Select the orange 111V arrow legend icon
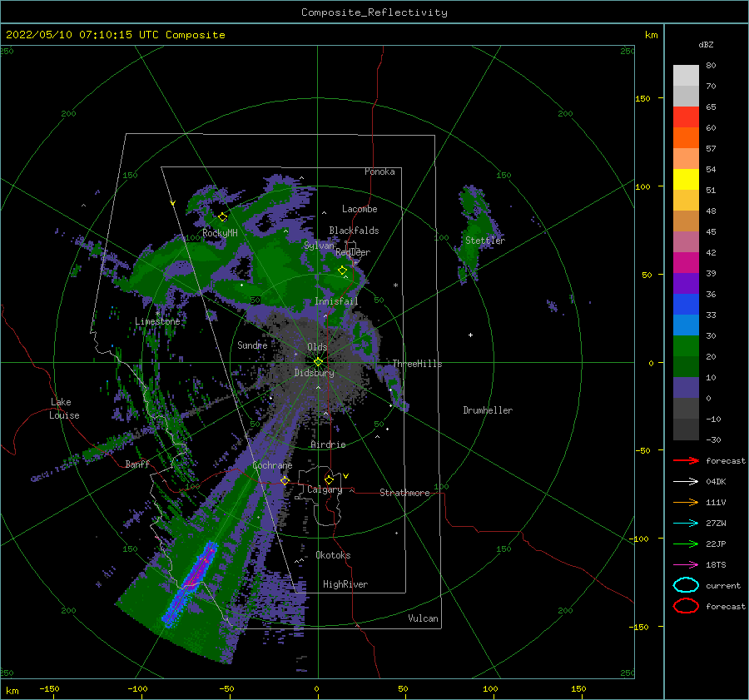 point(686,502)
